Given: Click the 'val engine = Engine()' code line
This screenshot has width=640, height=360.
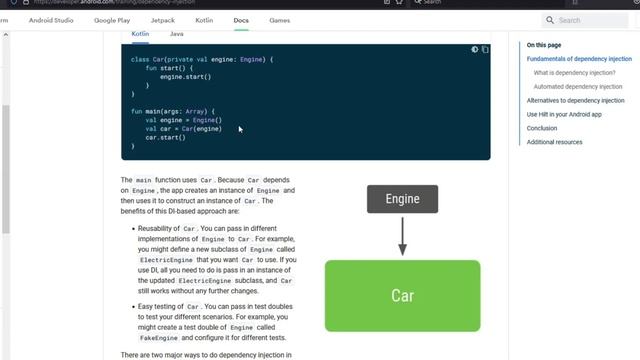Looking at the screenshot, I should click(x=184, y=120).
